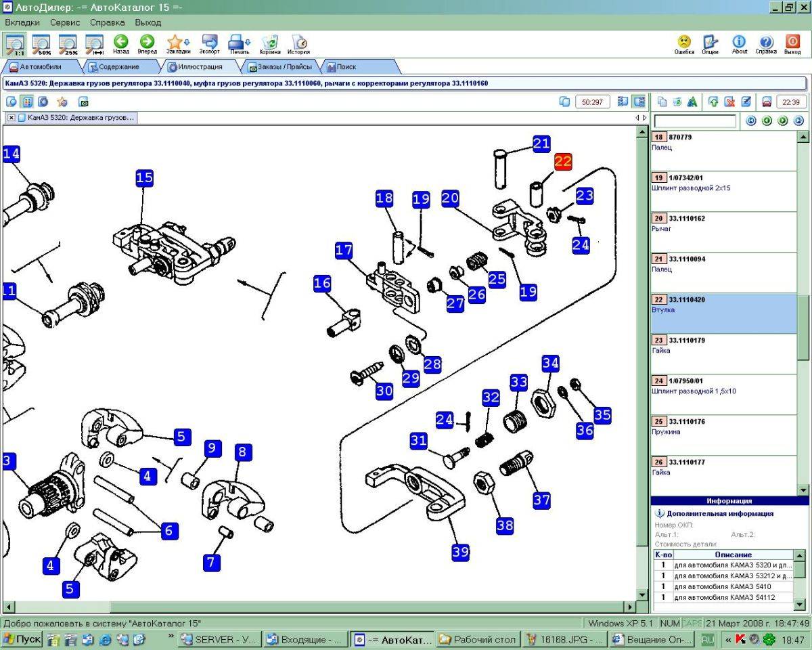Toggle the parts-list-on-right layout button
The width and height of the screenshot is (812, 650).
point(638,102)
